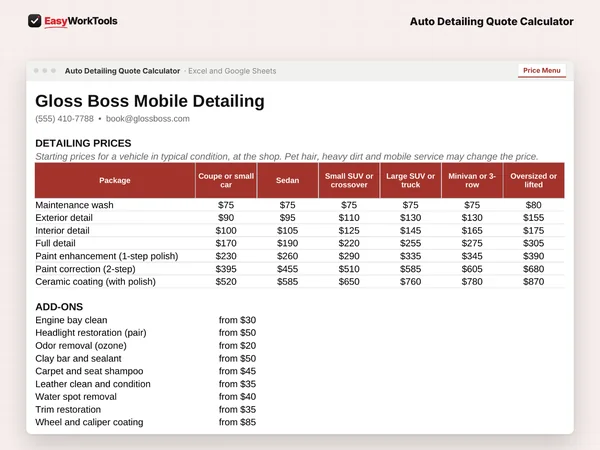Viewport: 600px width, 450px height.
Task: Select Paint correction (2-step) row label
Action: point(85,269)
